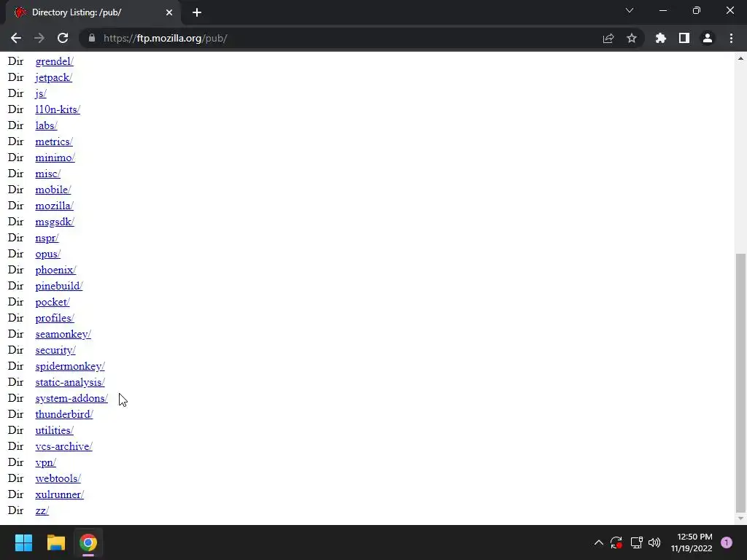The image size is (747, 560).
Task: Open the grendel/ directory
Action: [x=54, y=61]
